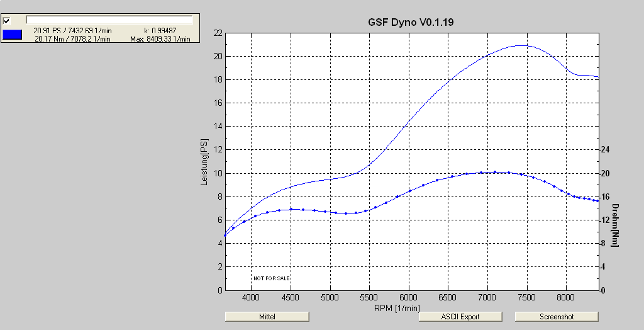Click the GSF Dyno V0.1.19 chart title
The image size is (644, 330).
pos(411,21)
